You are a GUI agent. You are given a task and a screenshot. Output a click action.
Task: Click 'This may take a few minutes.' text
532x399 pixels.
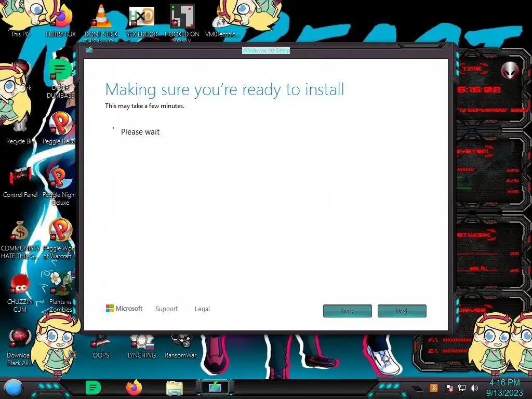144,106
